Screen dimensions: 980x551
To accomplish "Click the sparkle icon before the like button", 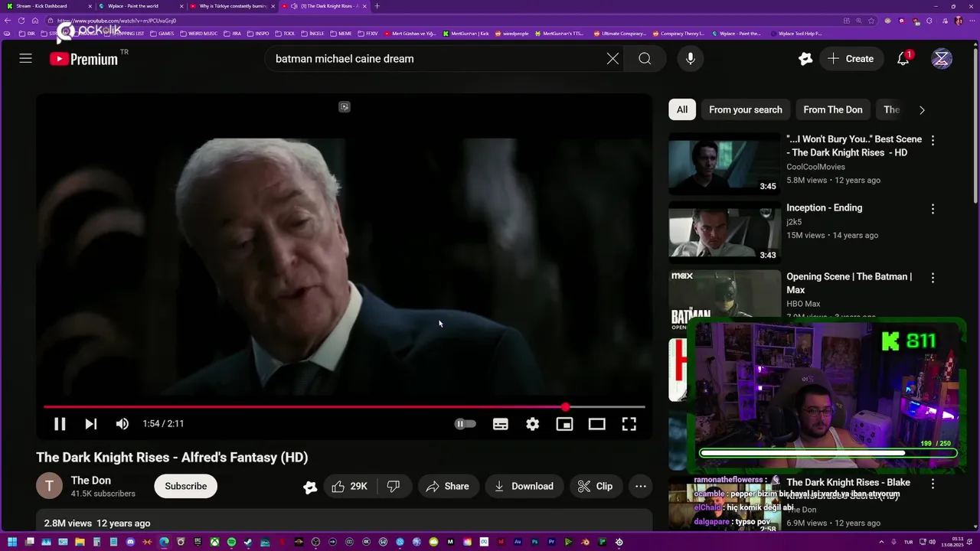I will point(310,487).
